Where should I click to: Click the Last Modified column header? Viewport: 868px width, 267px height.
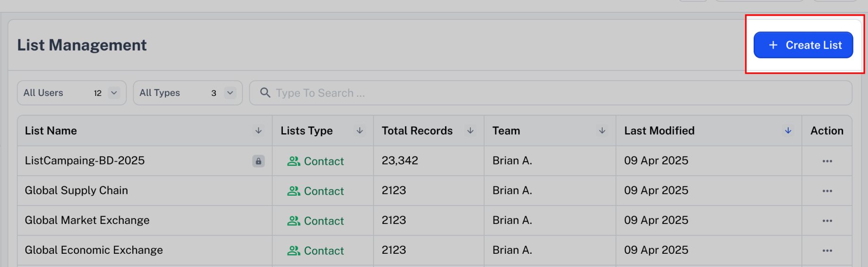[x=659, y=130]
